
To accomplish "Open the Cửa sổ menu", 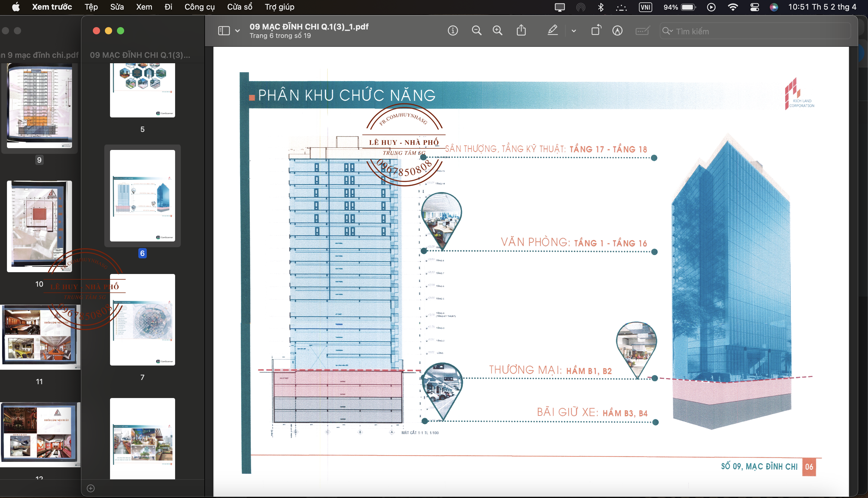I will [x=240, y=7].
